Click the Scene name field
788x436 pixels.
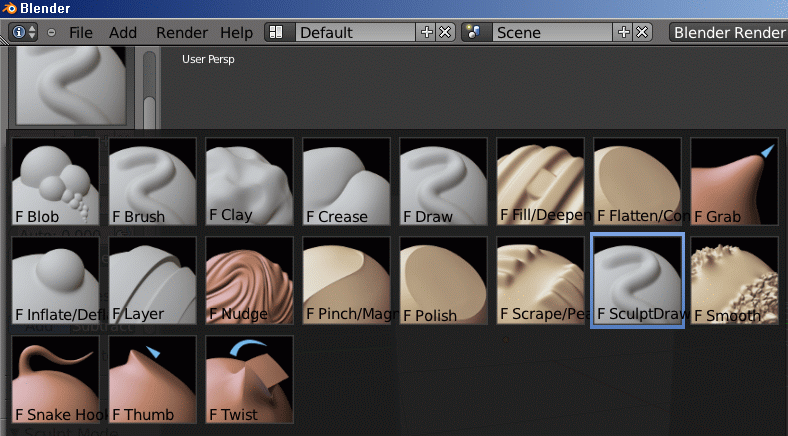tap(553, 32)
